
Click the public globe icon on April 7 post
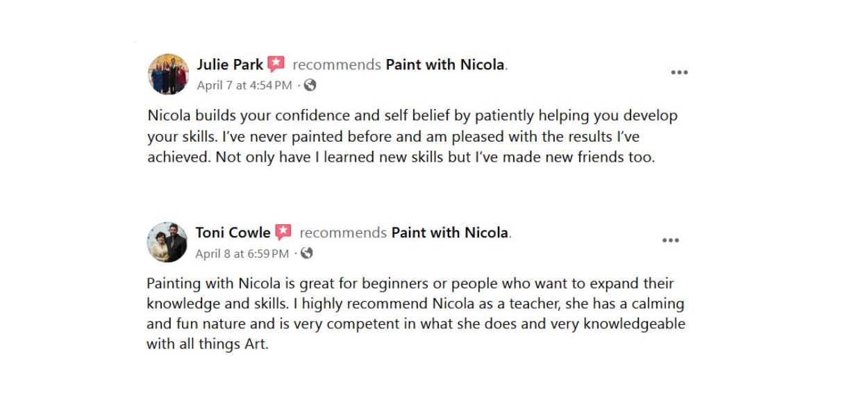(x=310, y=85)
